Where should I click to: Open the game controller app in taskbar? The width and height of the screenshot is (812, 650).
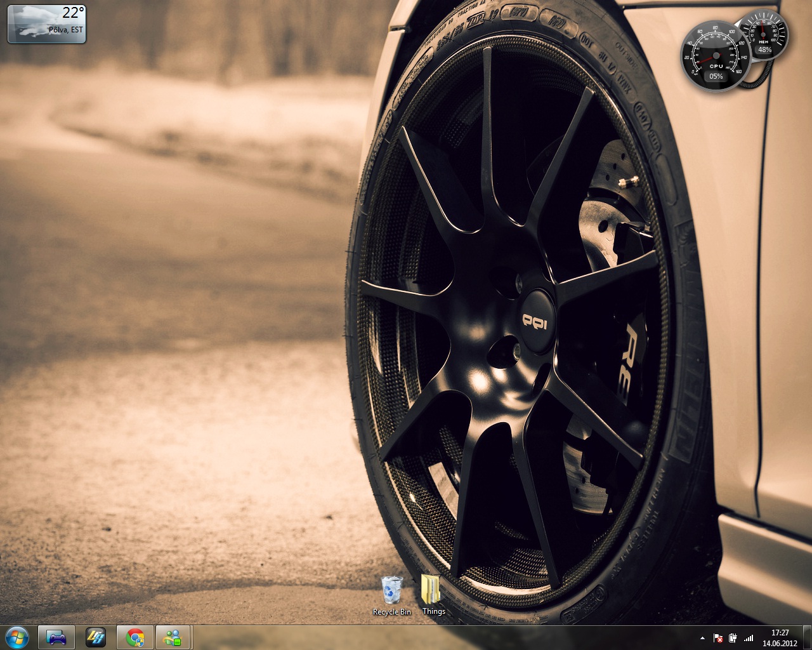56,637
